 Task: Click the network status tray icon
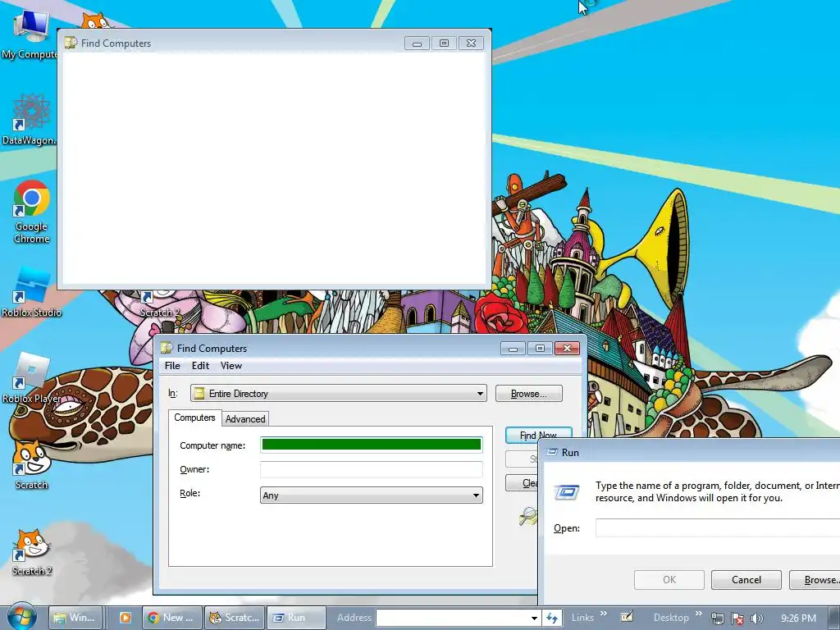tap(717, 619)
